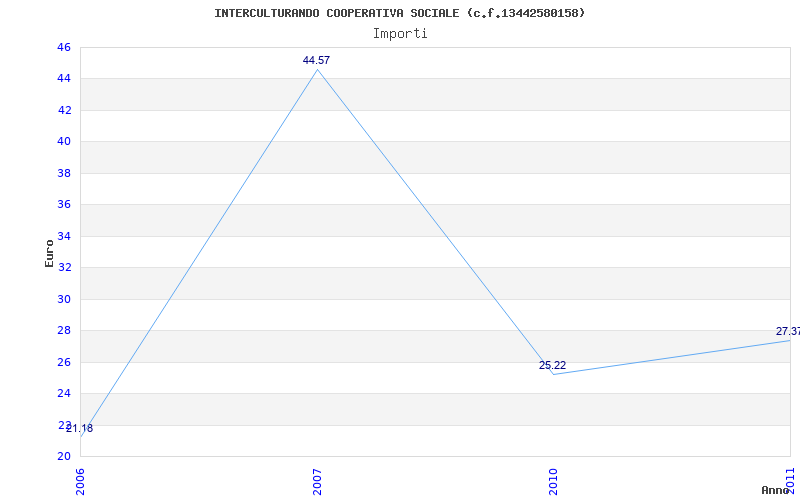Click the 24 y-axis tick label
The height and width of the screenshot is (500, 800).
(64, 393)
